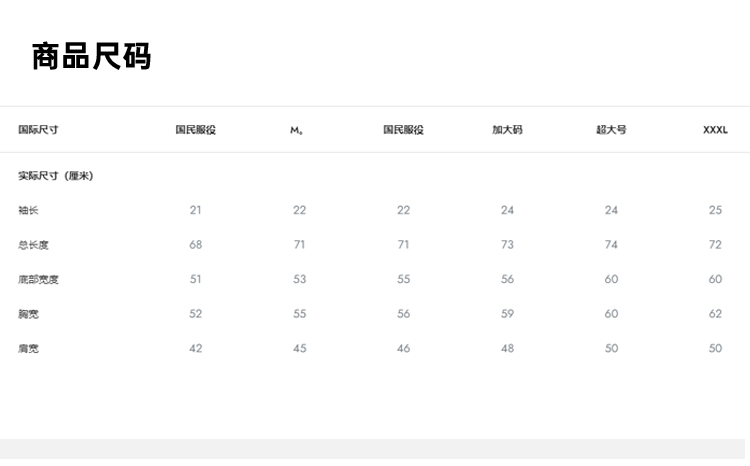Select the 肩宽 value 48 under 加大码
This screenshot has width=750, height=466.
[507, 349]
